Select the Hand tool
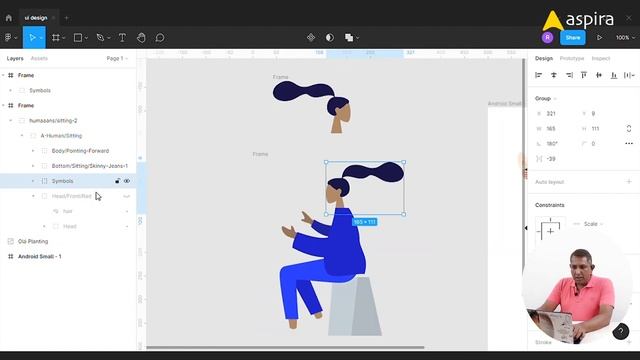The image size is (640, 360). point(141,38)
